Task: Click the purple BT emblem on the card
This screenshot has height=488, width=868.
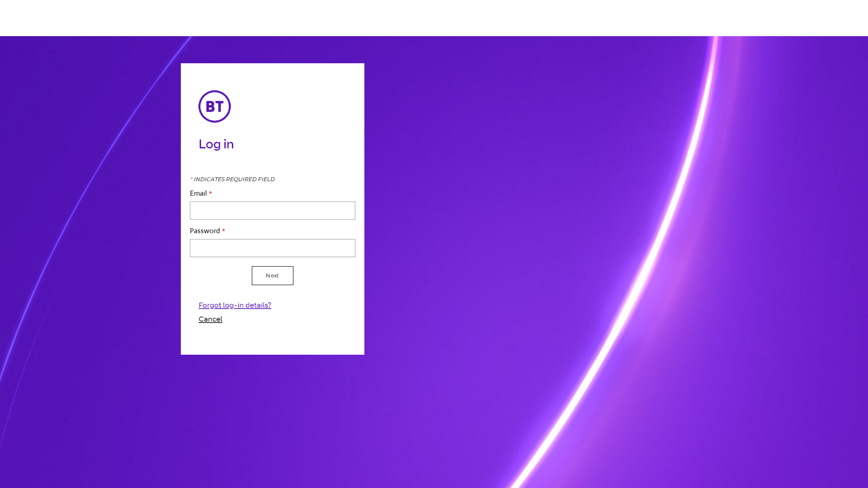Action: tap(214, 106)
